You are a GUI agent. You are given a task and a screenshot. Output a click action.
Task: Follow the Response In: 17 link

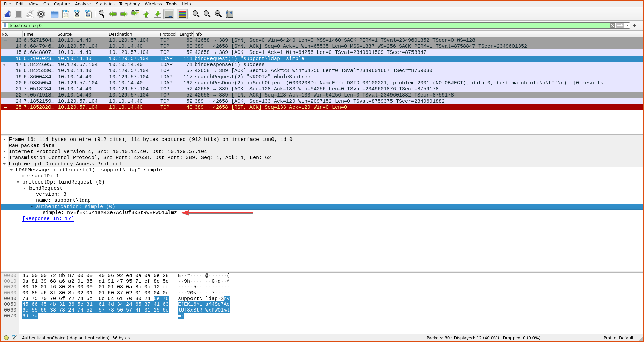pos(48,219)
